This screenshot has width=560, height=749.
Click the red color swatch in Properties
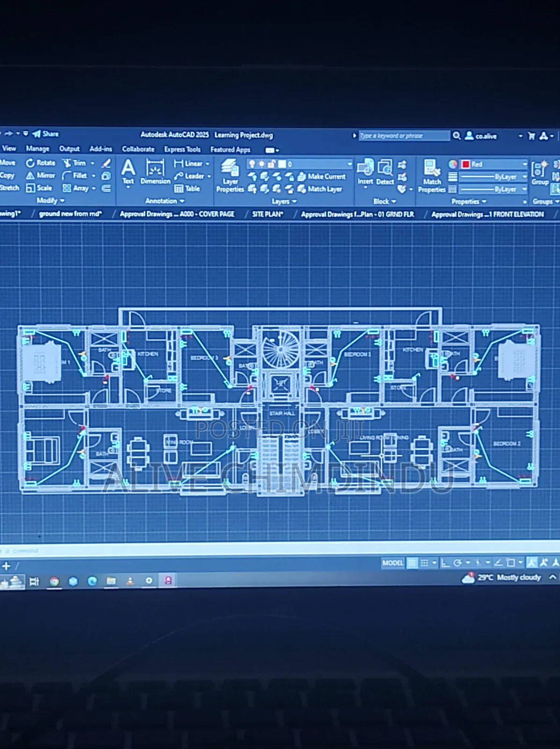(465, 164)
